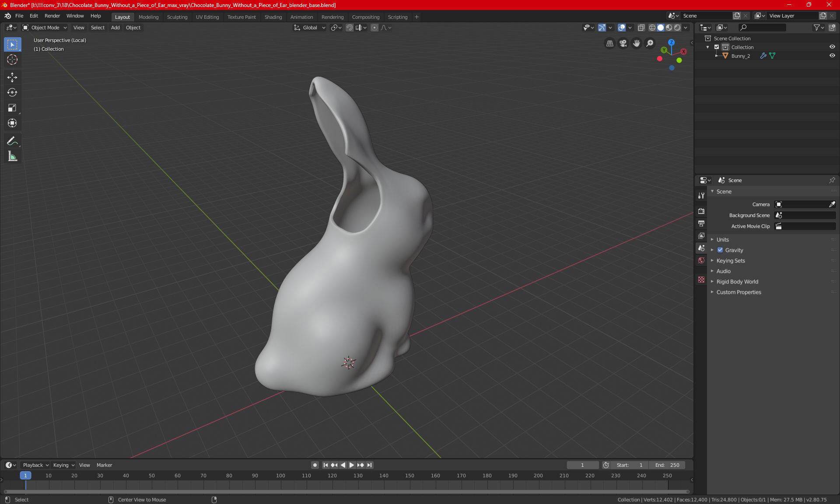Viewport: 840px width, 504px height.
Task: Select the Move tool
Action: [12, 77]
